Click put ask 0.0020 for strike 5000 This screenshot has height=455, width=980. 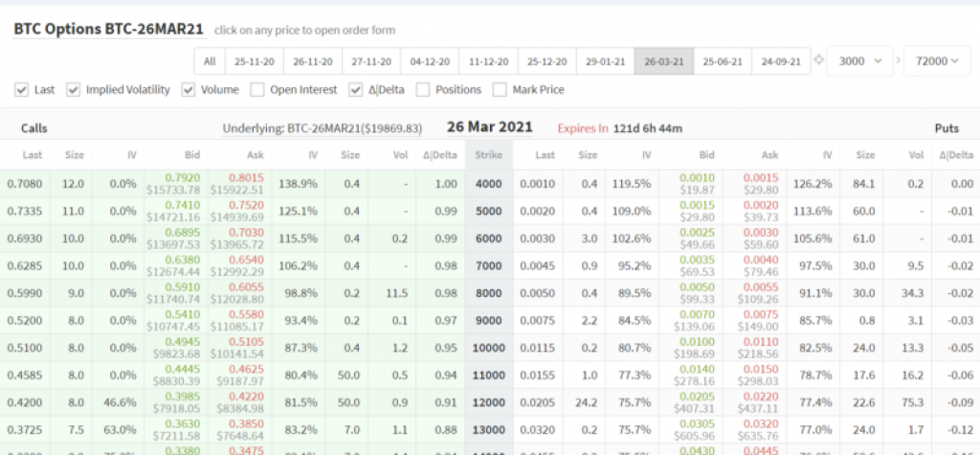(x=761, y=205)
